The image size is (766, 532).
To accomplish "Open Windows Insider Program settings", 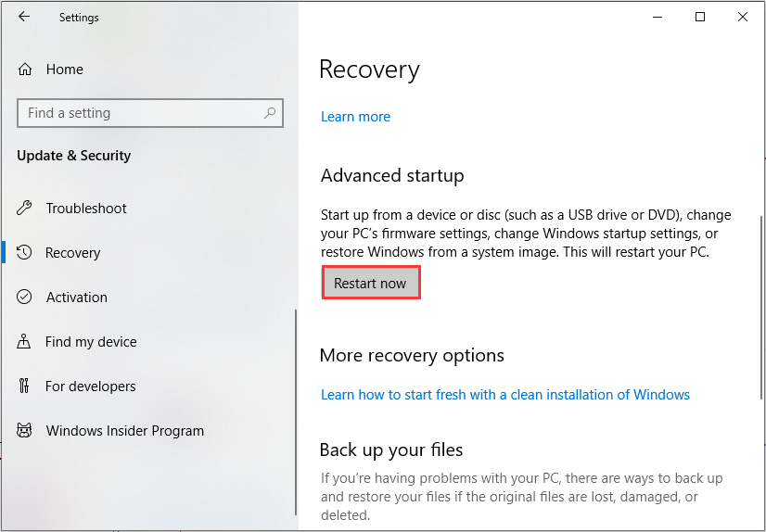I will pyautogui.click(x=125, y=431).
